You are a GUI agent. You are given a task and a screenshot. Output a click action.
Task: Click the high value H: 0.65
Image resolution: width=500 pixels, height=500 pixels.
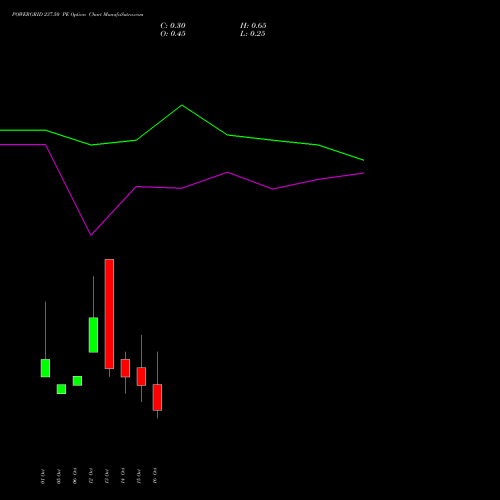click(253, 26)
